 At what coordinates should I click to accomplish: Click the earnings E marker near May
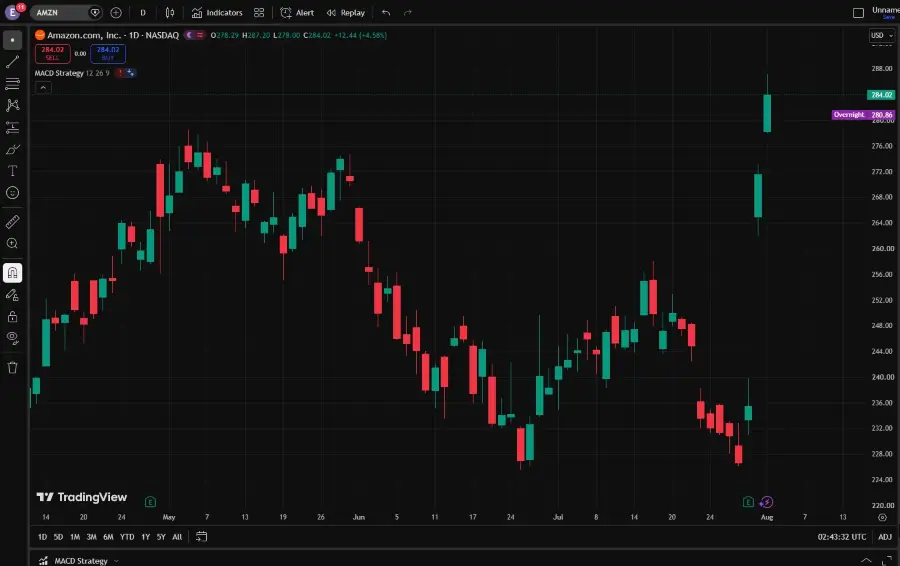coord(150,502)
